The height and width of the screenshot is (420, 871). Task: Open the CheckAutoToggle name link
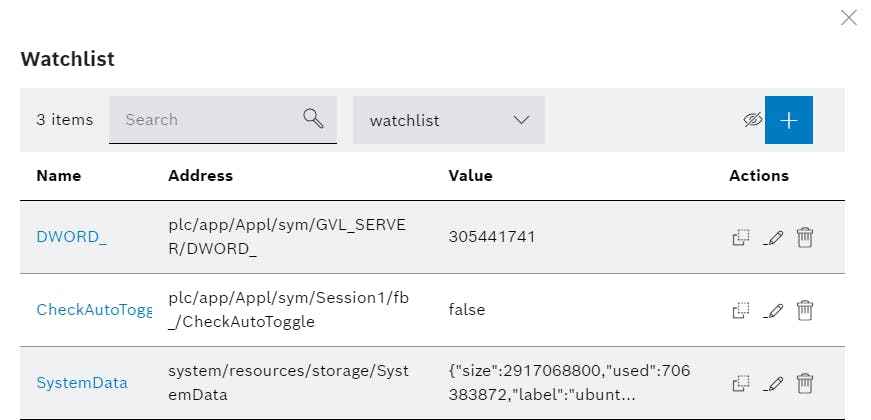pyautogui.click(x=94, y=310)
